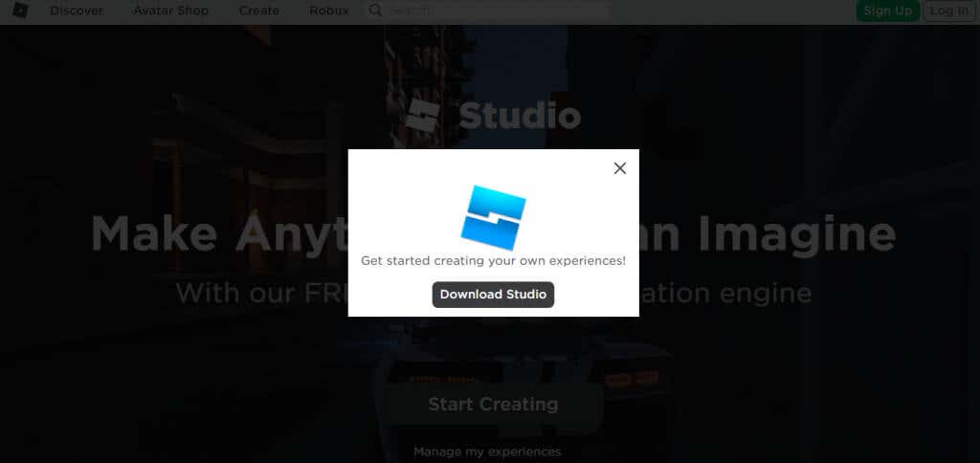This screenshot has width=980, height=463.
Task: Open the Robux page
Action: tap(329, 11)
